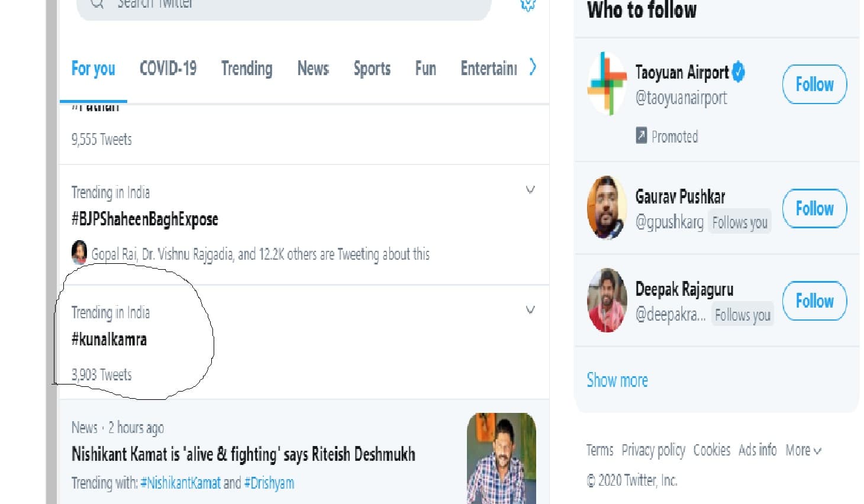Click Deepak Rajaguru's profile picture
The width and height of the screenshot is (864, 504).
(x=607, y=300)
